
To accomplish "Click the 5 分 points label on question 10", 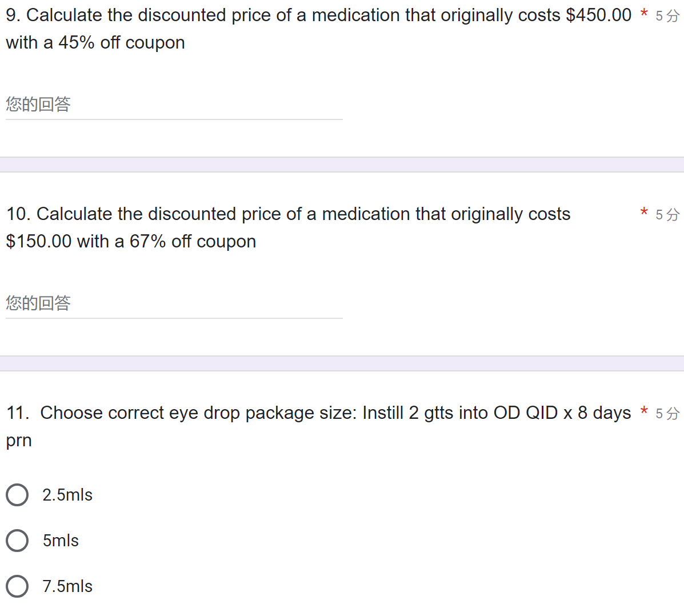I will tap(667, 215).
